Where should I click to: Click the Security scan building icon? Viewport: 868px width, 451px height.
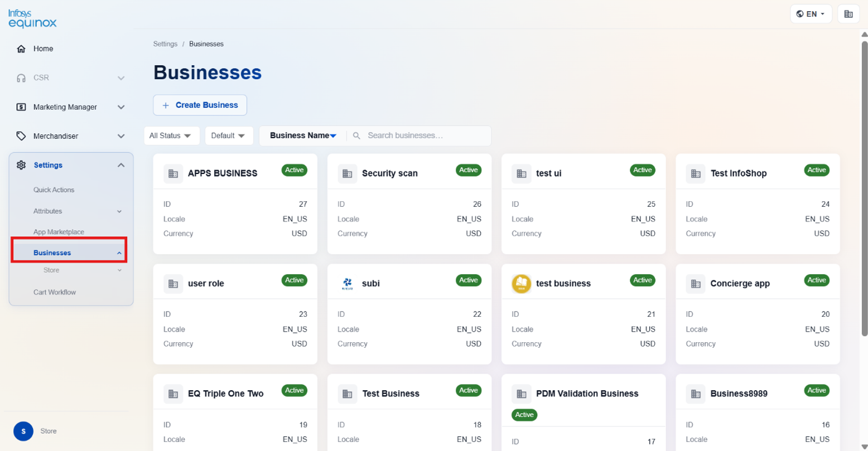347,173
